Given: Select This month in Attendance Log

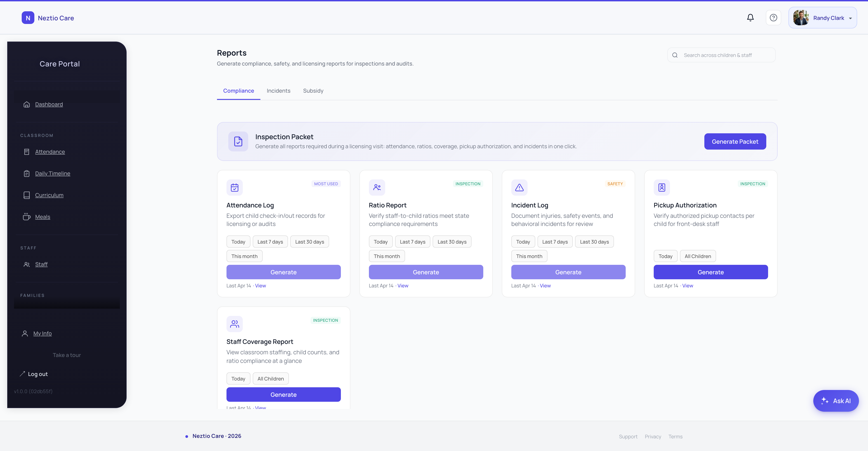Looking at the screenshot, I should [244, 256].
